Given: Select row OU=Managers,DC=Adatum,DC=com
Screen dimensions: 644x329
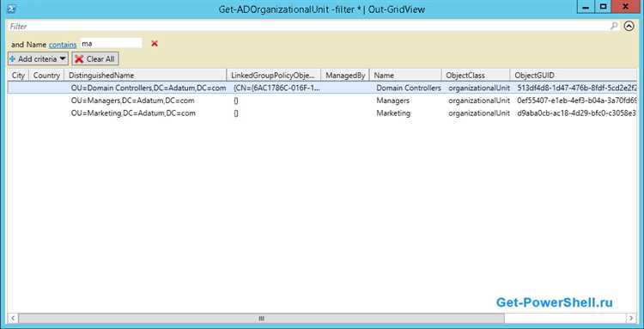Looking at the screenshot, I should pyautogui.click(x=322, y=101).
